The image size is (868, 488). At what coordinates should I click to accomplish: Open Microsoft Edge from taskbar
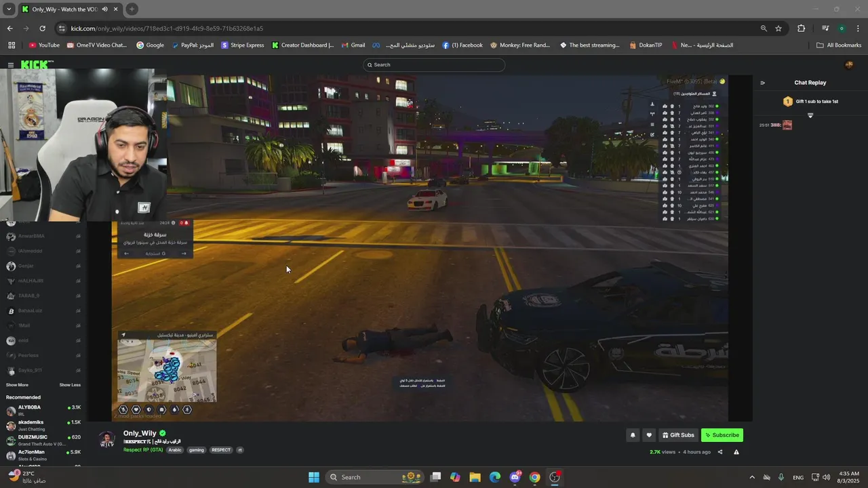(495, 477)
